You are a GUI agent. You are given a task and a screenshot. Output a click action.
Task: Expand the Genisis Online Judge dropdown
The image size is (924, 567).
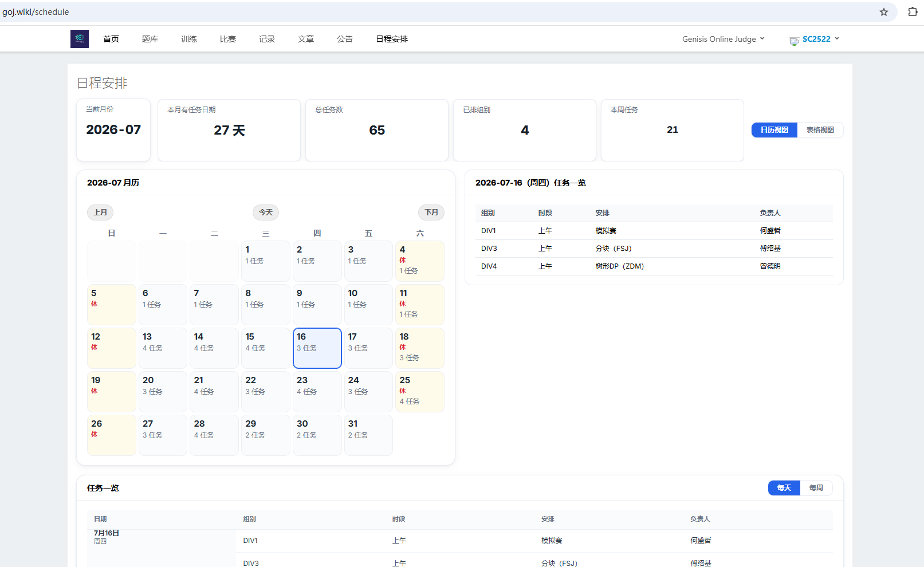coord(723,39)
